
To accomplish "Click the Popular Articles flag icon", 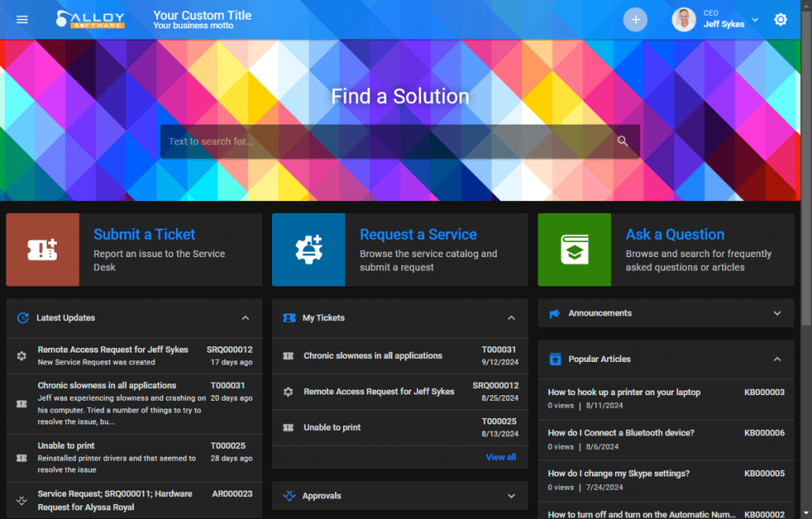I will pyautogui.click(x=554, y=359).
